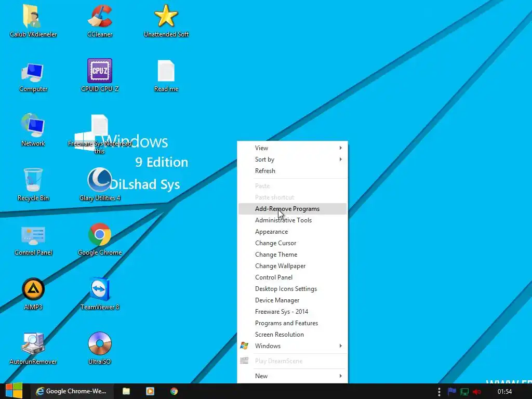Open Administrative Tools from context menu

coord(293,220)
